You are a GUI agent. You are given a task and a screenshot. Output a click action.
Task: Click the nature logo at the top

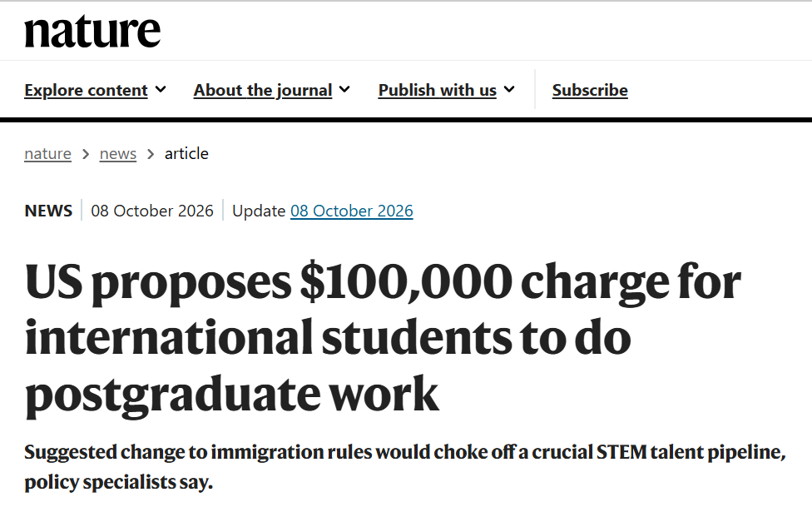(92, 31)
